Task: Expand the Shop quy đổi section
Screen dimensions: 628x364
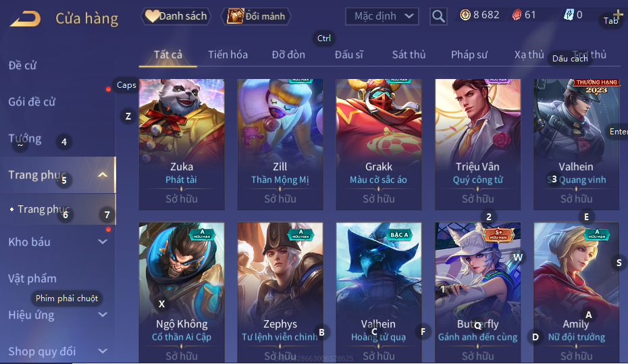Action: click(x=103, y=351)
